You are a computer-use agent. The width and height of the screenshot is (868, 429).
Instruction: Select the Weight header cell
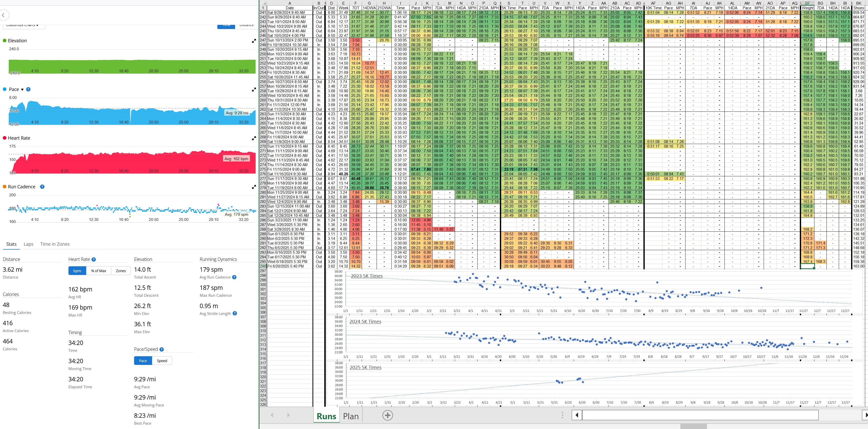tap(807, 8)
